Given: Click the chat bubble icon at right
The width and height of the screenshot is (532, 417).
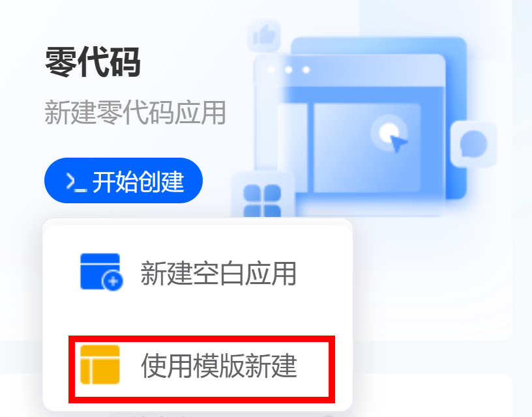Looking at the screenshot, I should [x=473, y=145].
